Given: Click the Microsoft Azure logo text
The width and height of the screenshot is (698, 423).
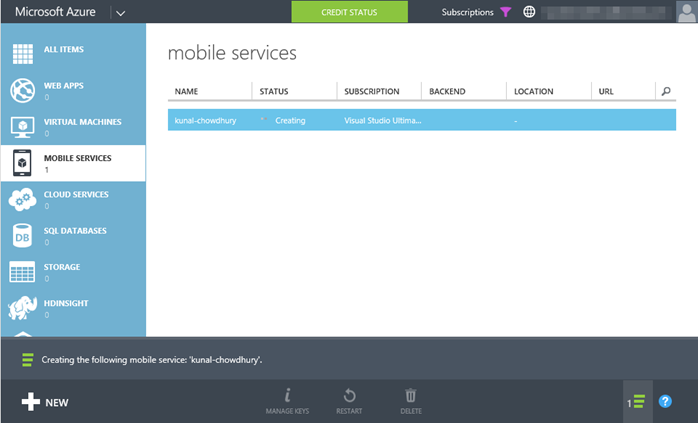Looking at the screenshot, I should [55, 12].
